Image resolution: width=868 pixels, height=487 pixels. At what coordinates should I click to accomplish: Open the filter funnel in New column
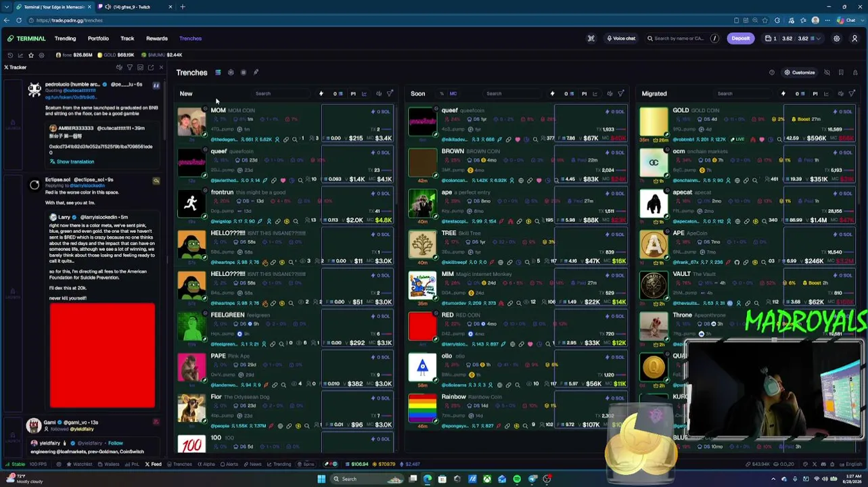[390, 94]
